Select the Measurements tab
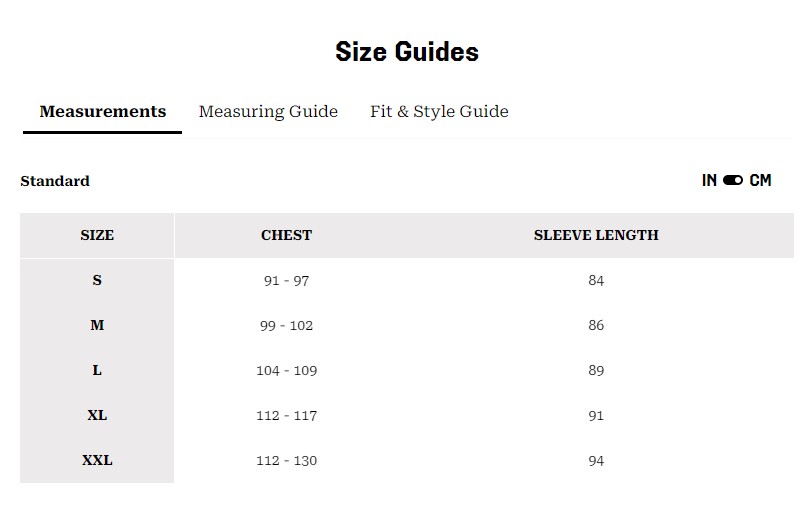 pyautogui.click(x=102, y=112)
